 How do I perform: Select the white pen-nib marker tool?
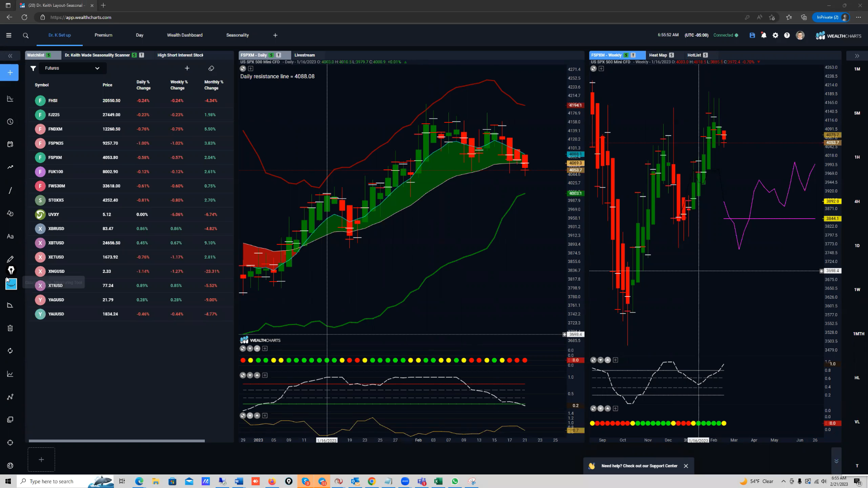click(x=11, y=270)
